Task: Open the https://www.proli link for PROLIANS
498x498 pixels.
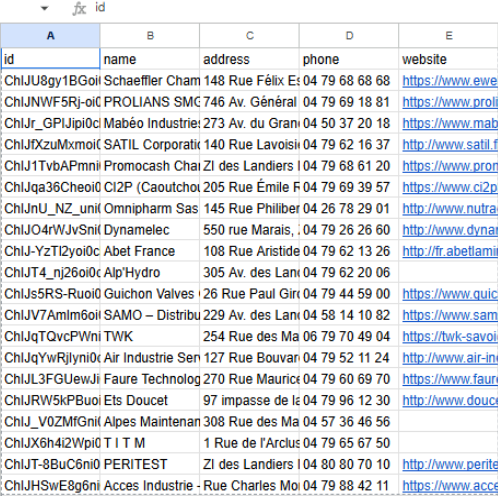Action: [x=450, y=102]
